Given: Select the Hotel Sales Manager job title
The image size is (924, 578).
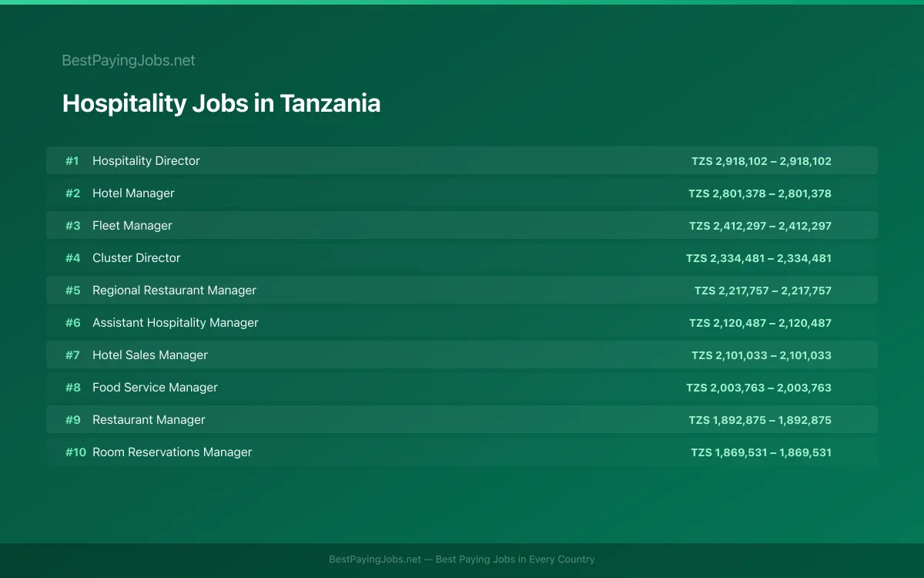Looking at the screenshot, I should tap(150, 355).
